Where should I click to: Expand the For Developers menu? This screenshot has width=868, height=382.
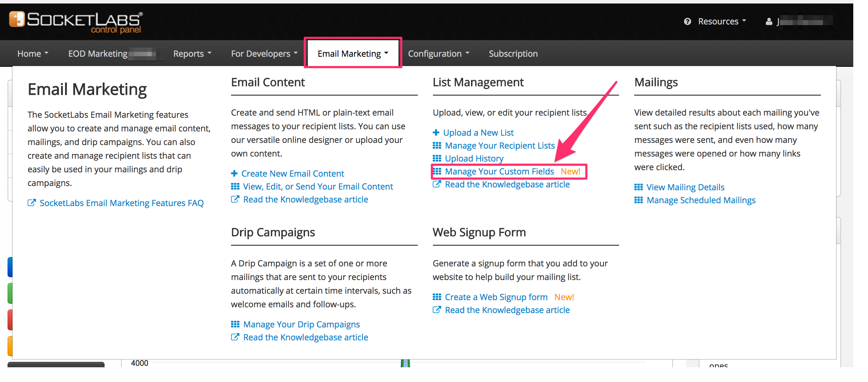pos(264,53)
